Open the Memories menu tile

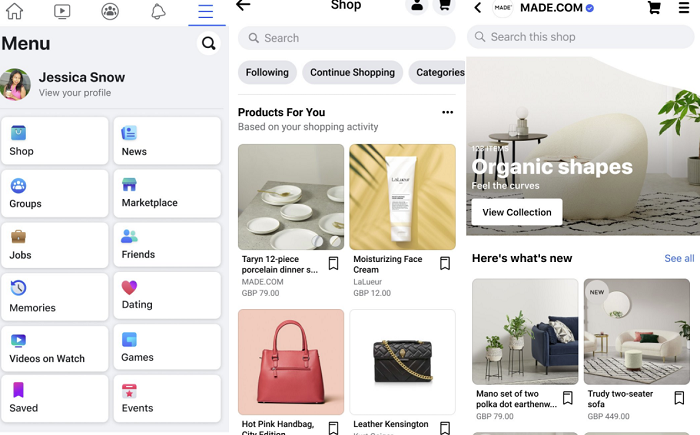coord(55,297)
